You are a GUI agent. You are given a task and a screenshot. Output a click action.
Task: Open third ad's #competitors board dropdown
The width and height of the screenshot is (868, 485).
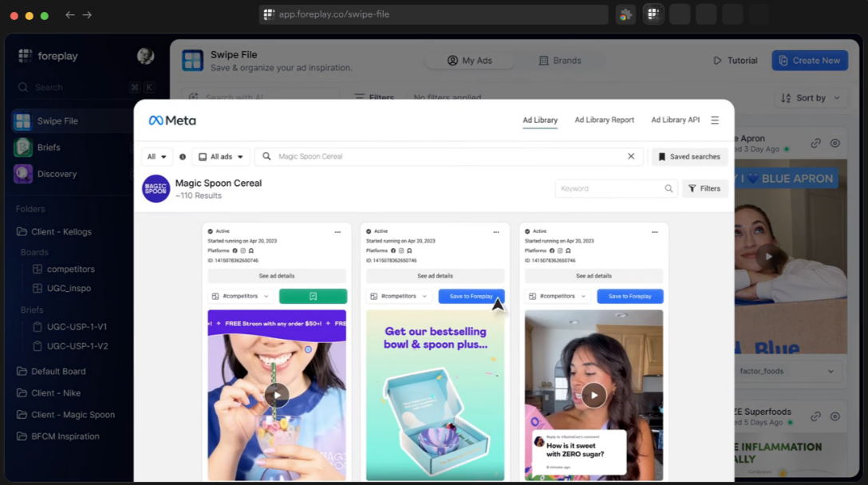(558, 296)
